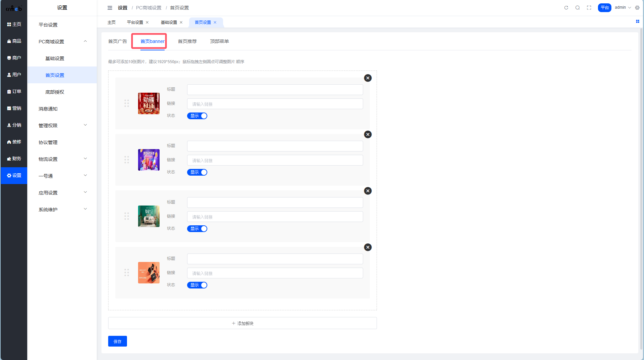Click the settings gear icon beside admin
The width and height of the screenshot is (644, 360).
coord(637,8)
